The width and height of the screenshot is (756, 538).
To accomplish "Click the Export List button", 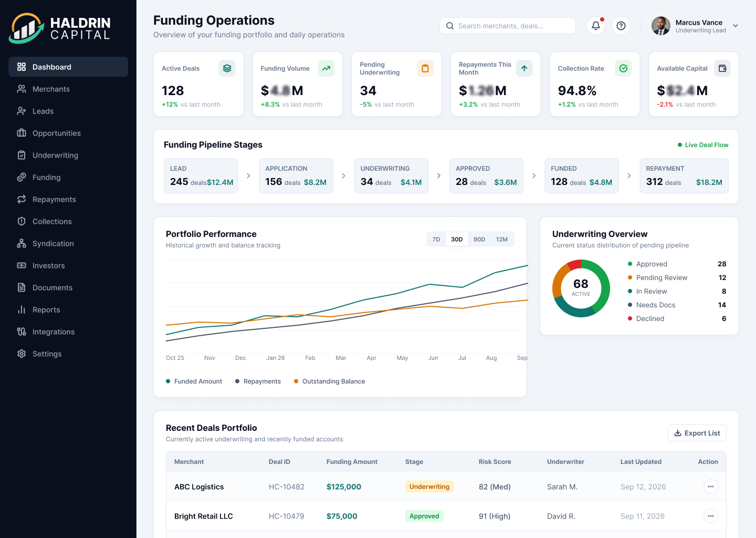I will coord(697,433).
